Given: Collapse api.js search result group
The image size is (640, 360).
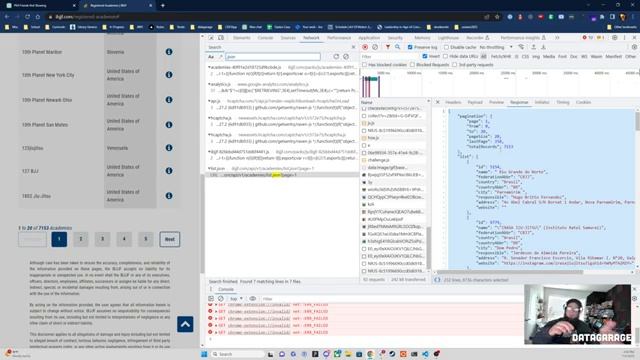Looking at the screenshot, I should (x=209, y=101).
